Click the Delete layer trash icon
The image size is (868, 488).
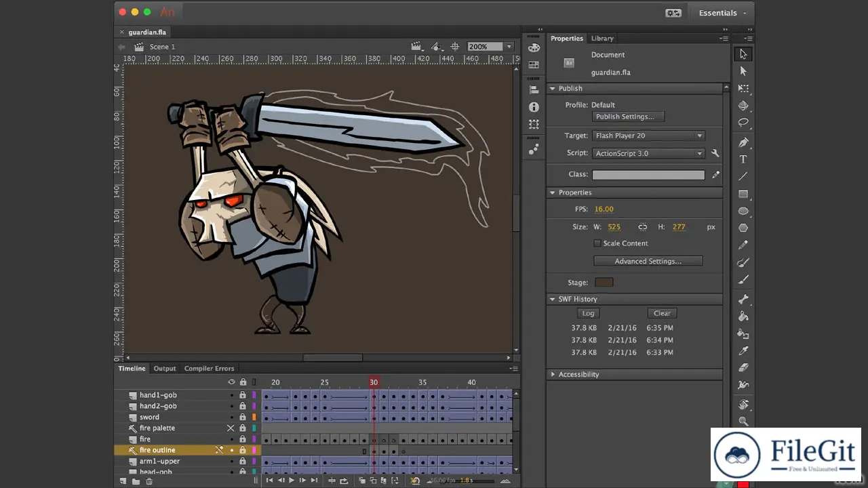149,481
